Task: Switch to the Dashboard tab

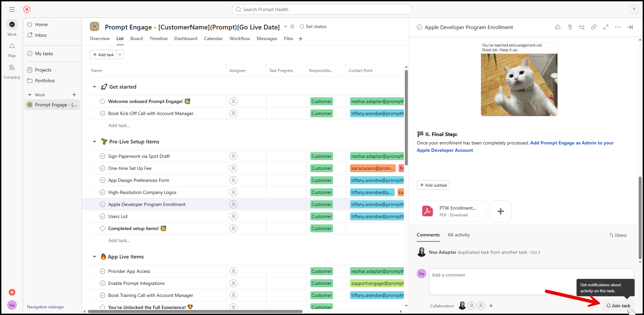Action: [186, 39]
